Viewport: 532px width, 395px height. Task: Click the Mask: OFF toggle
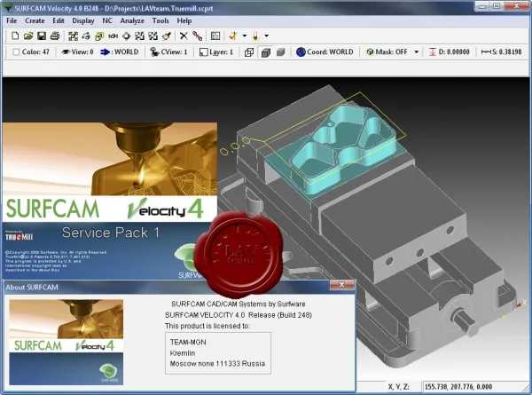coord(387,52)
